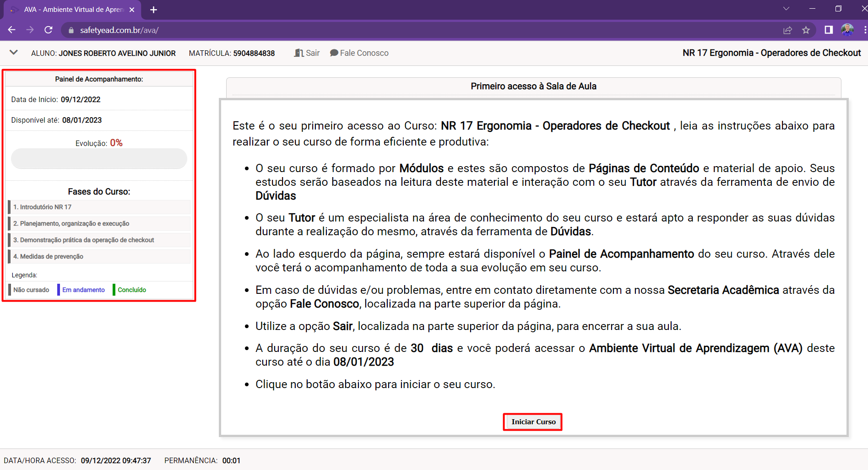The image size is (868, 470).
Task: Select phase 2. Planejamento, organização e execução
Action: point(99,223)
